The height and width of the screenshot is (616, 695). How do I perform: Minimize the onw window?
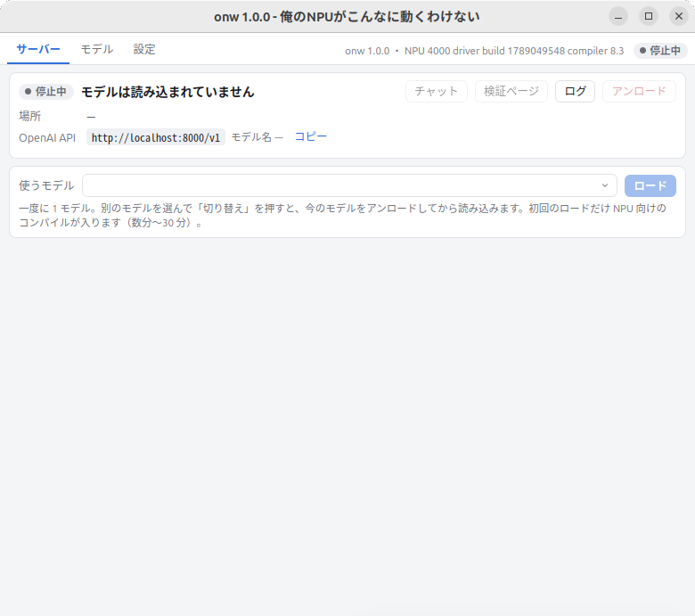pyautogui.click(x=618, y=17)
